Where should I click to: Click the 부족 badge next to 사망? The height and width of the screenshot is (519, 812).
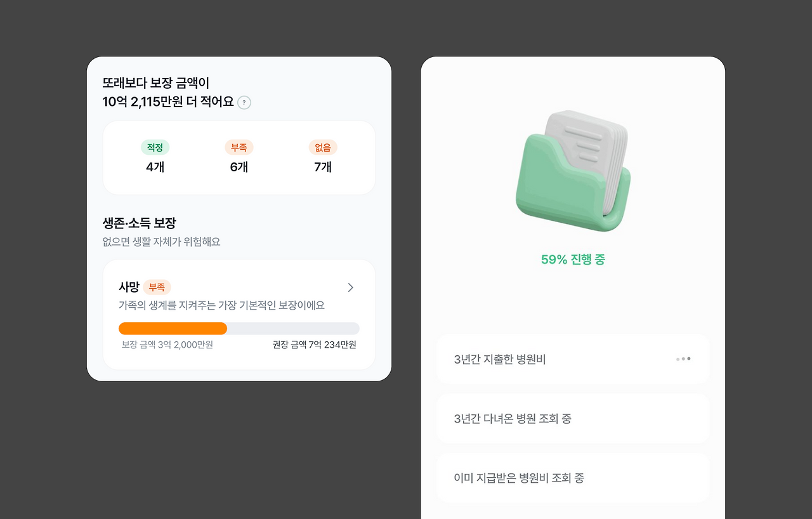(x=157, y=287)
